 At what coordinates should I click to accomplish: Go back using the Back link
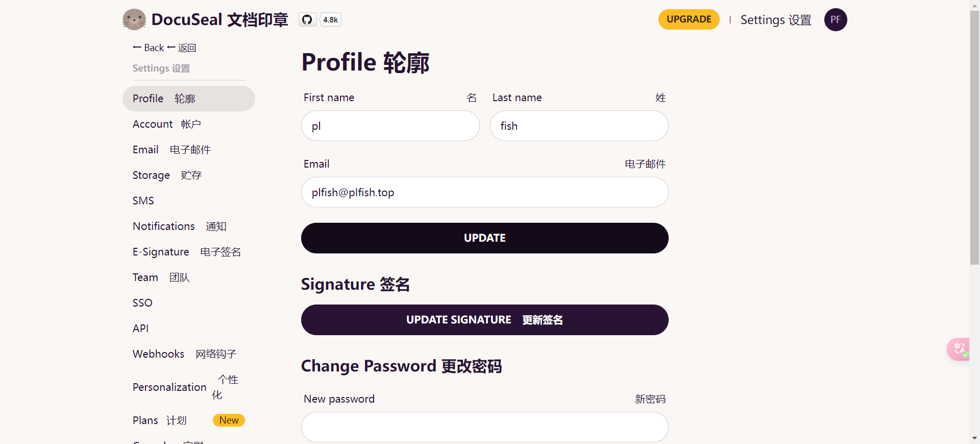click(x=164, y=48)
